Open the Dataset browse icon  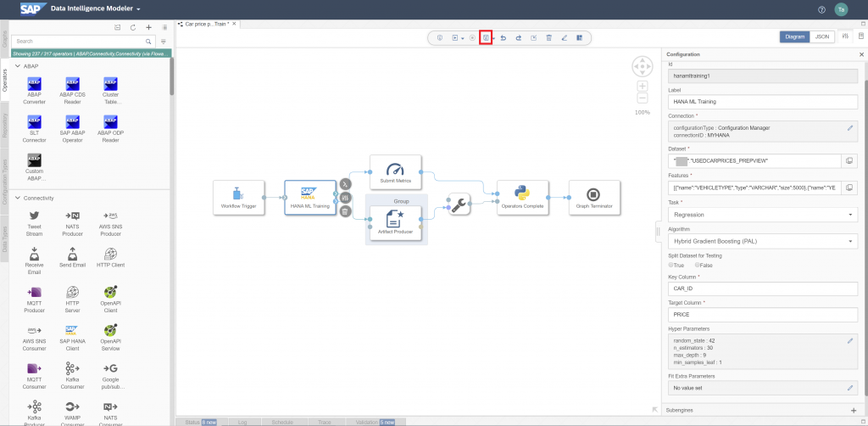pyautogui.click(x=849, y=160)
